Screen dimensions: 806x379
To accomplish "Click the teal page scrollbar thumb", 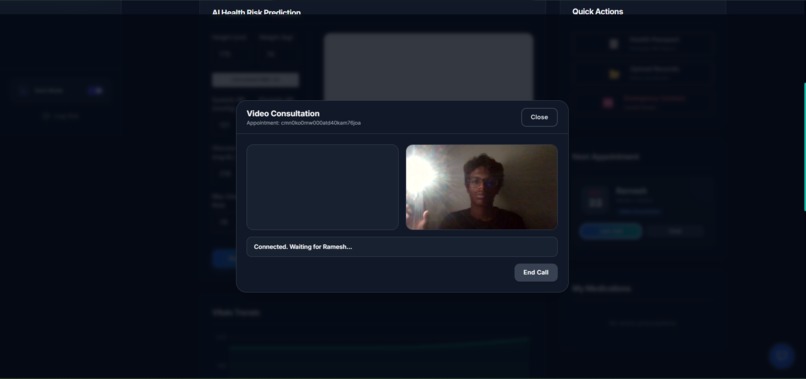I will (x=804, y=147).
